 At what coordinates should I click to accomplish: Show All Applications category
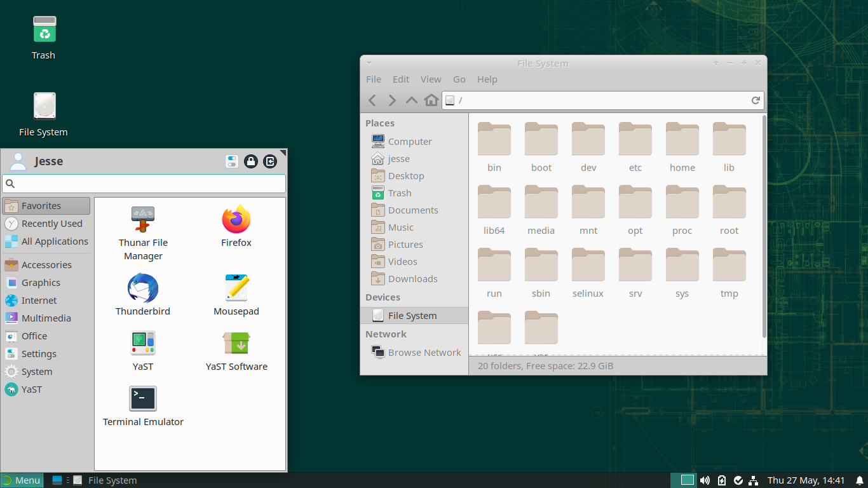tap(46, 241)
